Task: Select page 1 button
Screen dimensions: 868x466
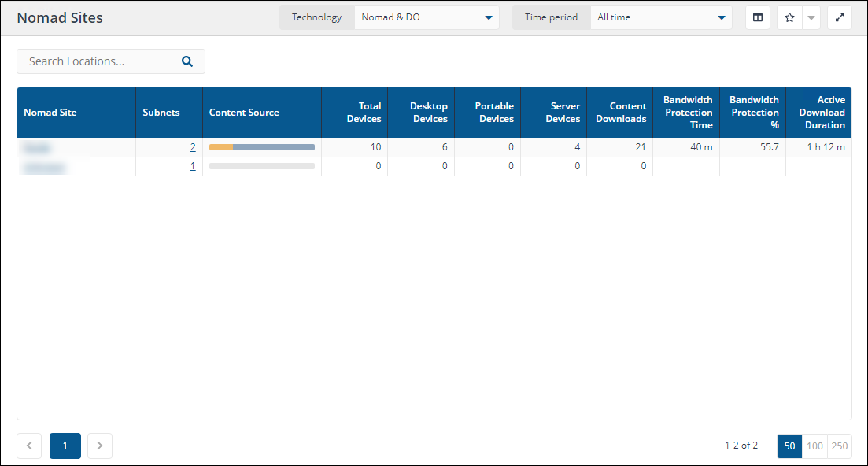Action: [x=65, y=446]
